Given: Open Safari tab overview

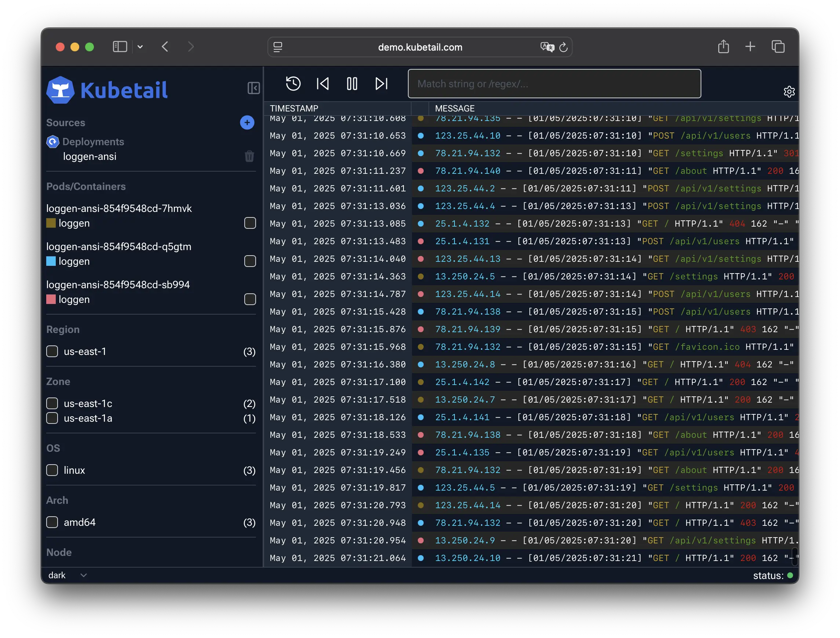Looking at the screenshot, I should tap(778, 47).
